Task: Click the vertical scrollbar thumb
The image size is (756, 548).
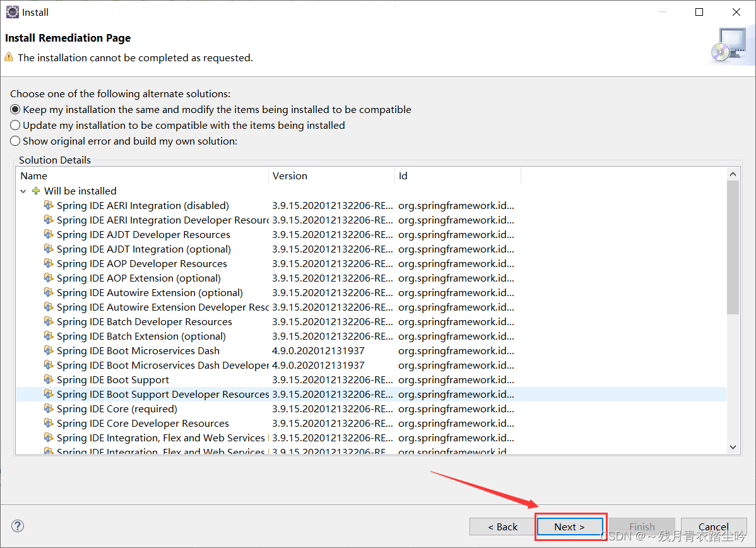Action: (733, 247)
